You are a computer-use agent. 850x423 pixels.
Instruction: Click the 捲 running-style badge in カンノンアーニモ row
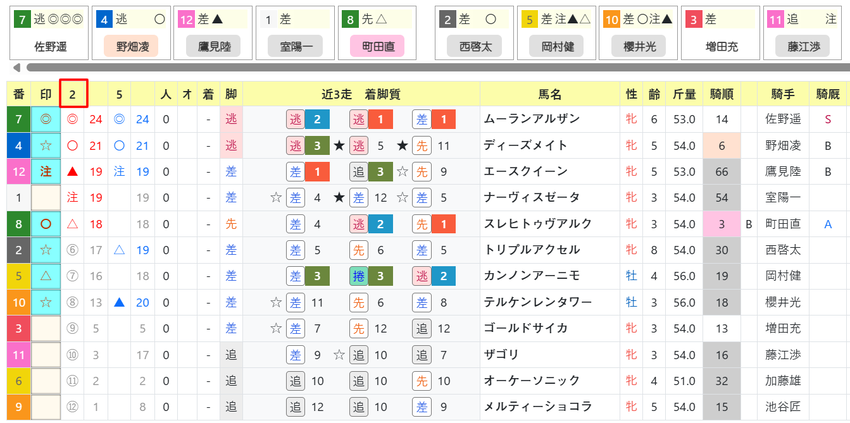359,275
